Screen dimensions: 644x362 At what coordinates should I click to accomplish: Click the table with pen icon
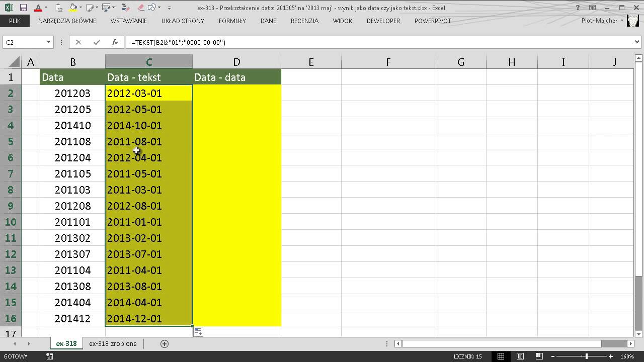(x=106, y=8)
